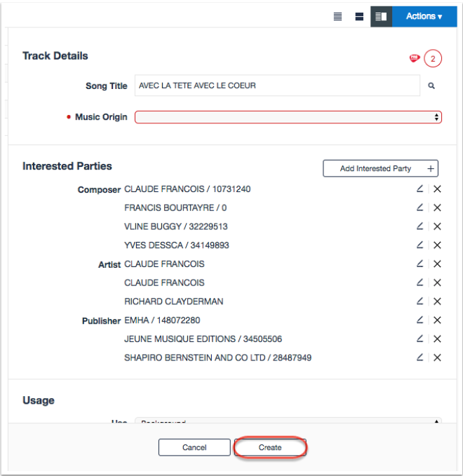Open the Music Origin dropdown
This screenshot has height=476, width=463.
point(288,117)
